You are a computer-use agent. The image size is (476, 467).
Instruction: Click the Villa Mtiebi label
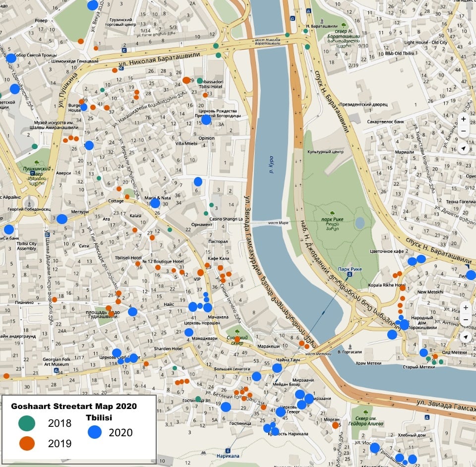[186, 143]
